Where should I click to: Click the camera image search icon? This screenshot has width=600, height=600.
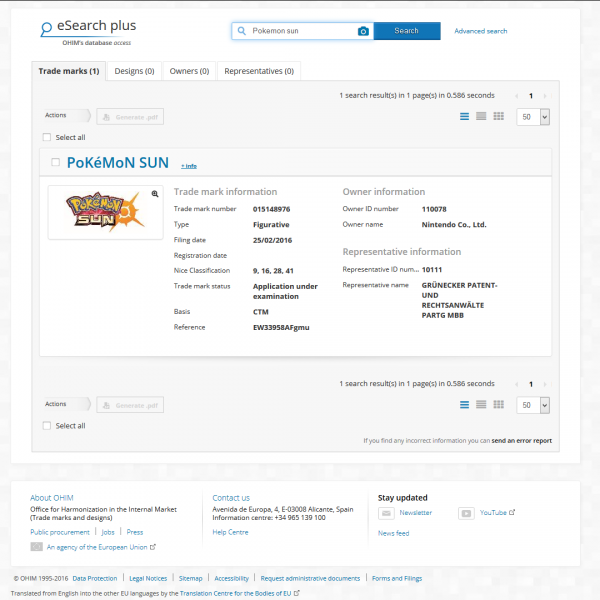363,31
